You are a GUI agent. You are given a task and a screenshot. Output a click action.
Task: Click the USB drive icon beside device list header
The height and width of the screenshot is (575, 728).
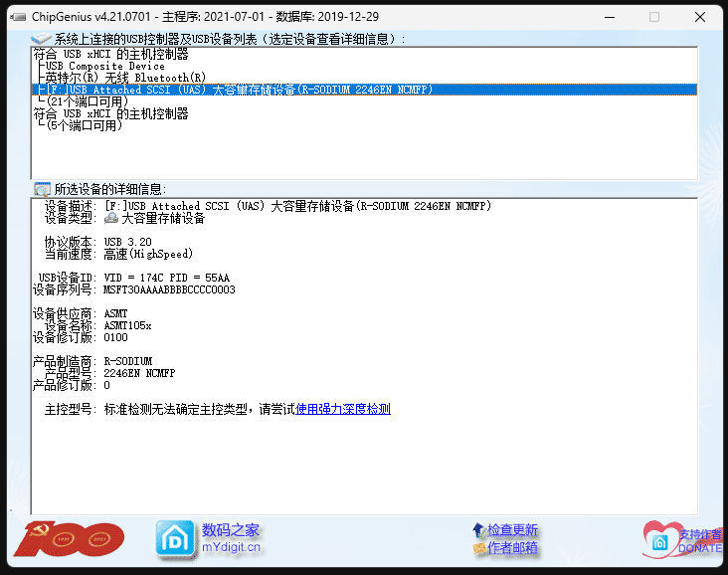[x=41, y=39]
